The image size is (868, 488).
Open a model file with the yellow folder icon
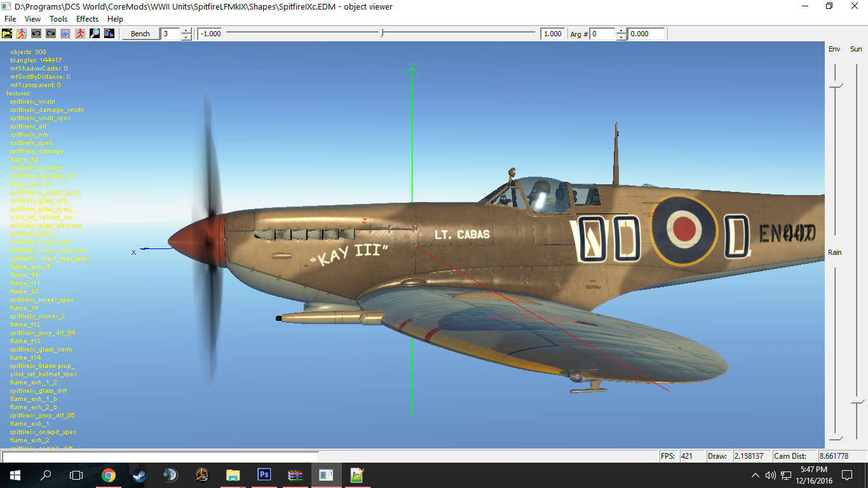tap(8, 34)
